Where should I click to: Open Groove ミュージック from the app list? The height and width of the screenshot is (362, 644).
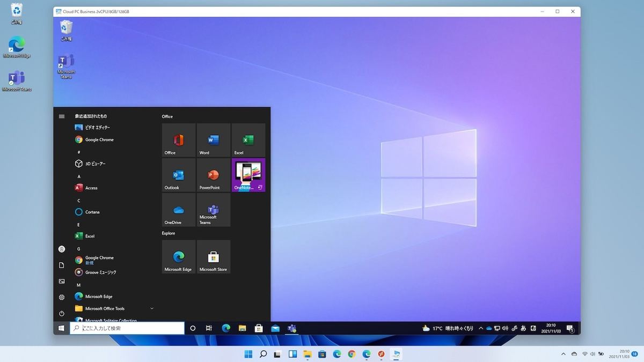point(115,272)
